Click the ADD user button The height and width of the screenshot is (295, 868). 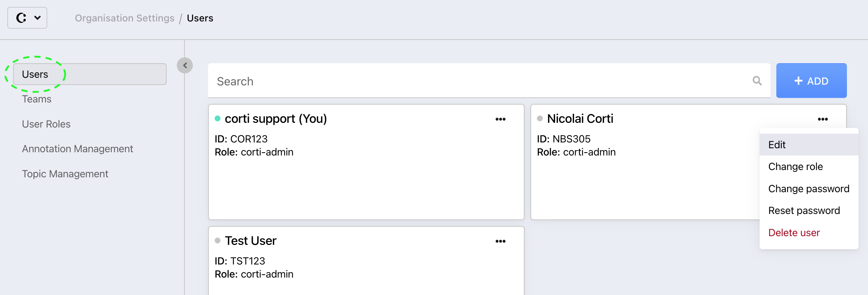point(811,81)
